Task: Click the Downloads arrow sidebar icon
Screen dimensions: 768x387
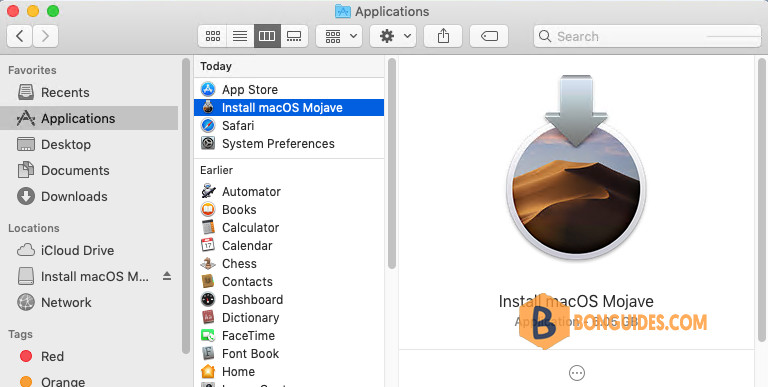Action: point(26,196)
